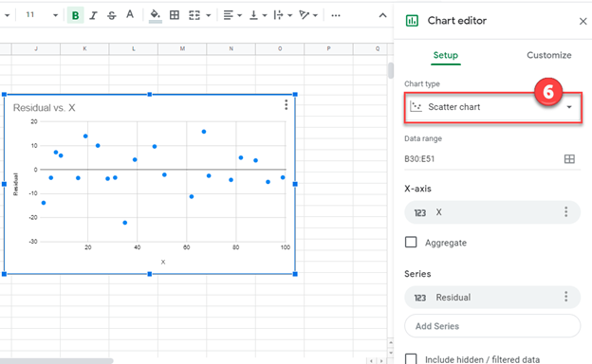Click the scroll up arrow above it
The height and width of the screenshot is (364, 592).
pos(391,342)
